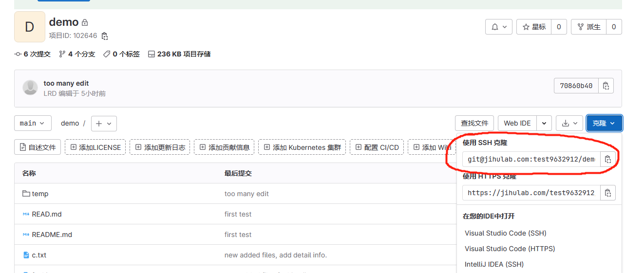
Task: Click the 名称 column header
Action: point(29,173)
